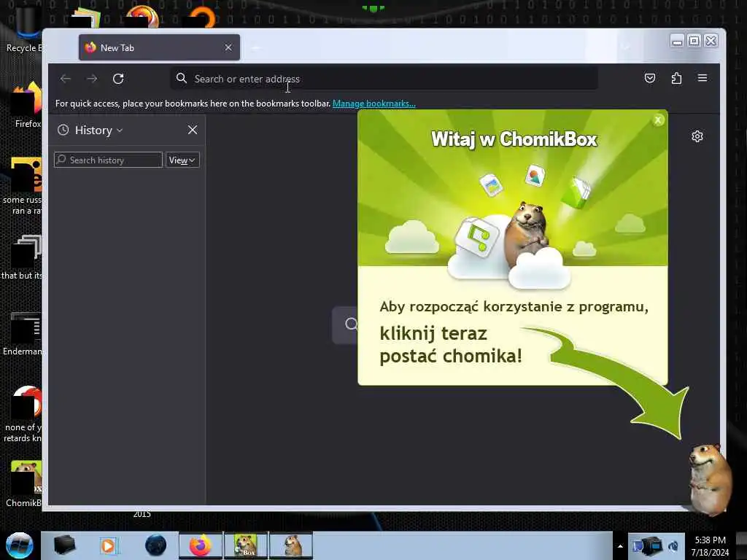Click the volume tray icon

click(673, 545)
